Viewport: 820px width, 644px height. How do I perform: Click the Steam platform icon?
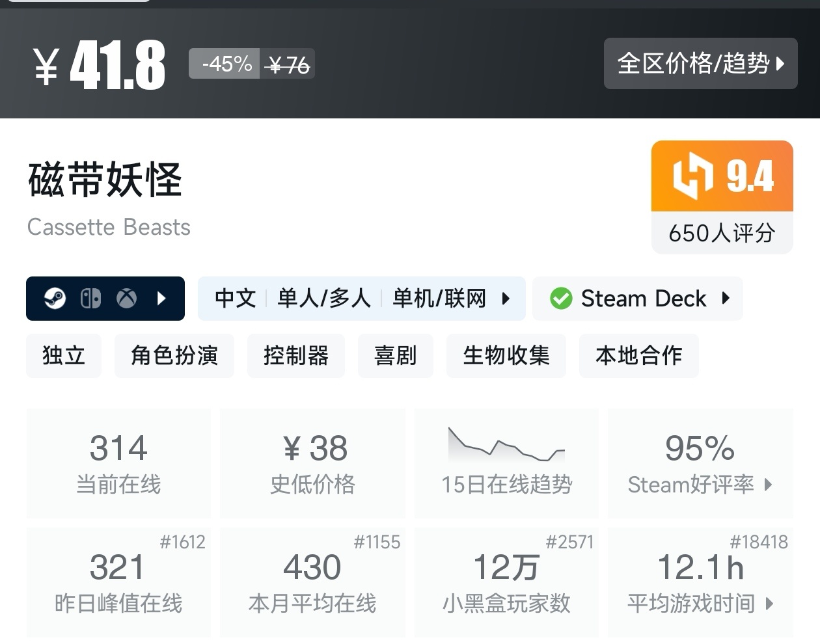[55, 299]
